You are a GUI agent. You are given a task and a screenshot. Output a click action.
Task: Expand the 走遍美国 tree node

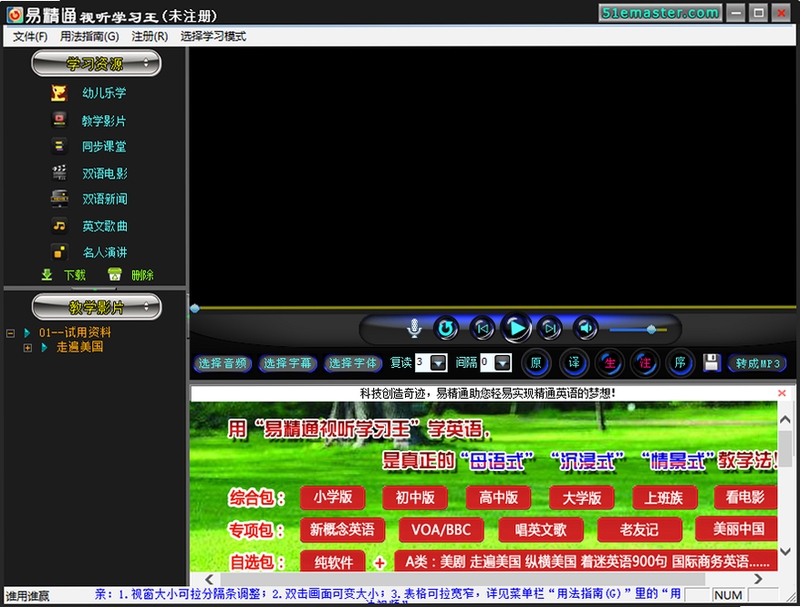[x=28, y=348]
